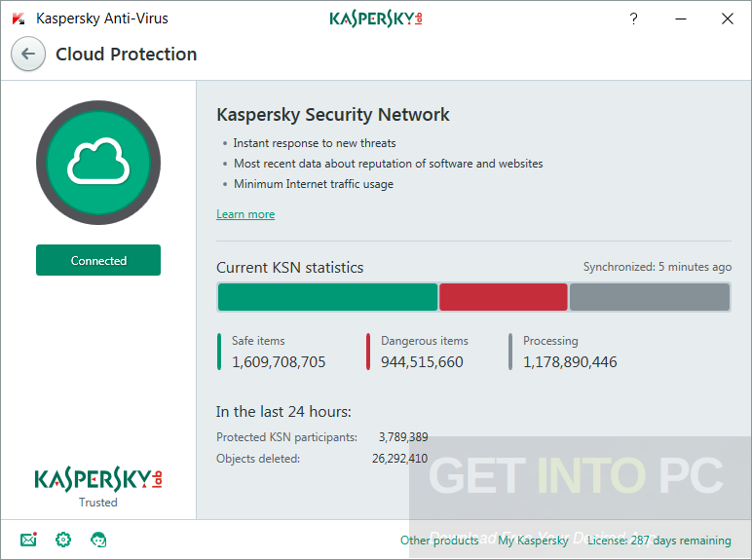
Task: Click the Protected KSN participants value 3,789,389
Action: tap(403, 437)
